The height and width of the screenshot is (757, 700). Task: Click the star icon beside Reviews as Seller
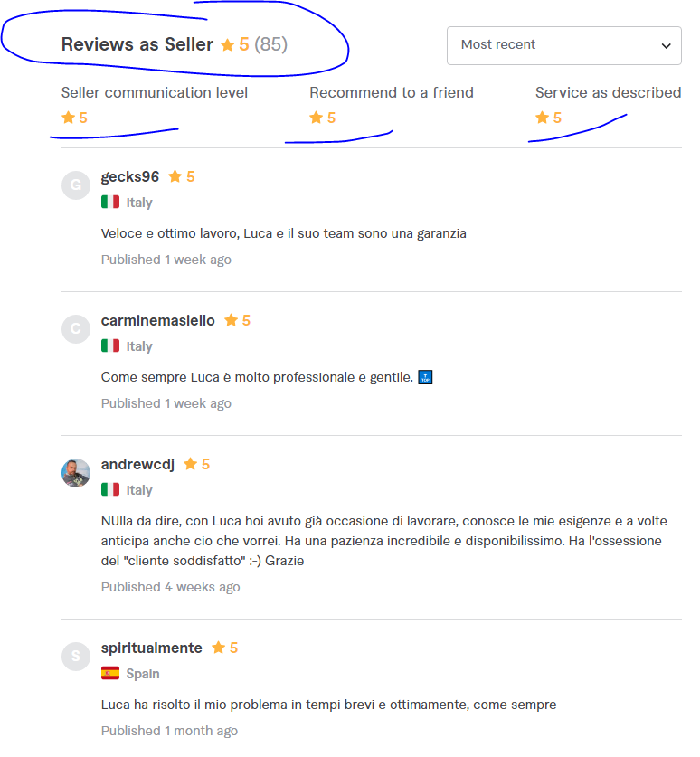point(227,45)
